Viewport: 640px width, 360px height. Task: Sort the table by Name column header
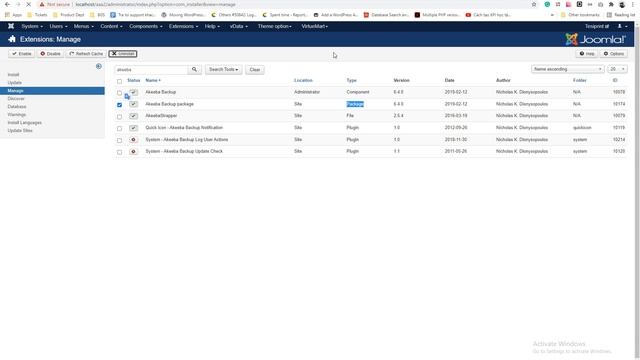153,80
